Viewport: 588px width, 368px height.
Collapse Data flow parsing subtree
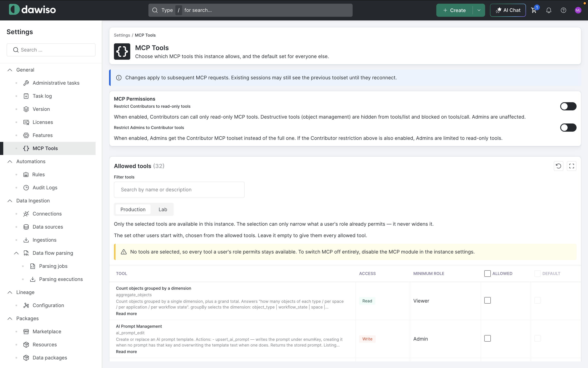click(x=16, y=253)
